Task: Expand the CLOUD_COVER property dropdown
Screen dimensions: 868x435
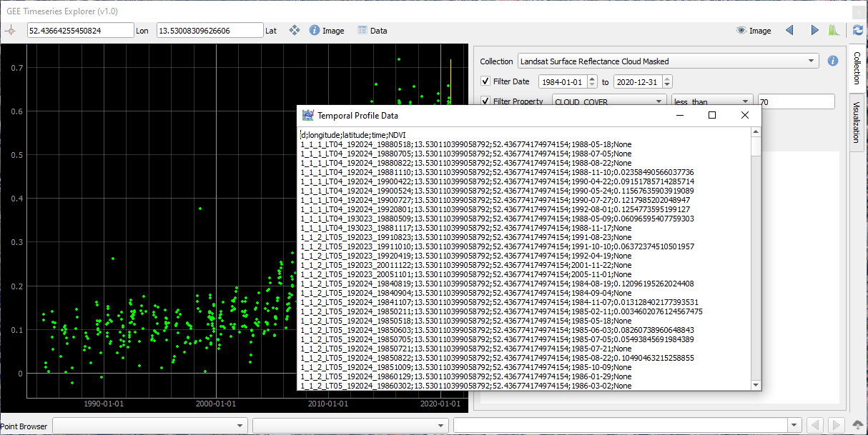Action: [x=610, y=101]
